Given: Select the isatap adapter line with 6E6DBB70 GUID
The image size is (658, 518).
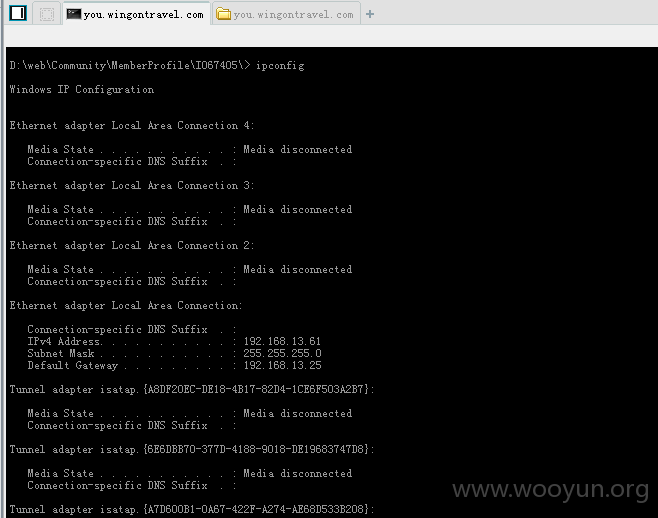Looking at the screenshot, I should [192, 450].
